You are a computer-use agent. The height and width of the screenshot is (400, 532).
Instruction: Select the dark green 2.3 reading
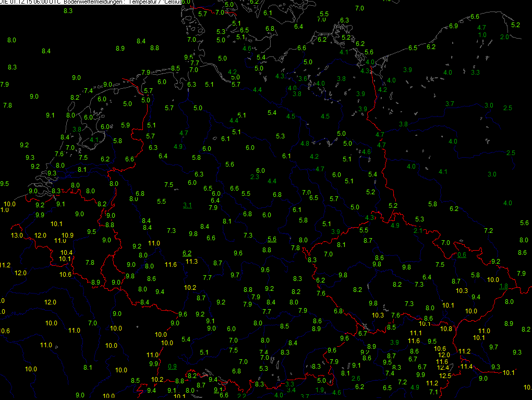255,177
